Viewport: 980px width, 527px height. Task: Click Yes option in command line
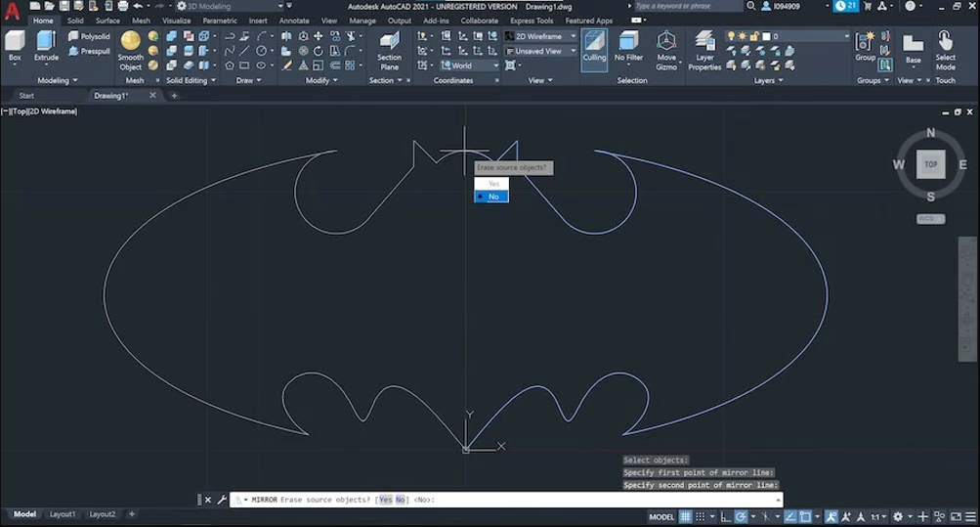coord(385,500)
